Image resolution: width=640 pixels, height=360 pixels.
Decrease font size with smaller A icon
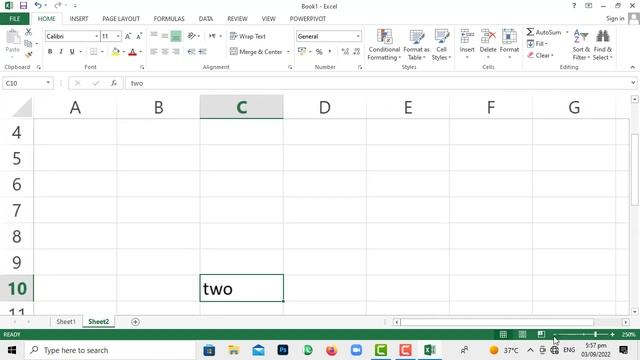(x=139, y=36)
